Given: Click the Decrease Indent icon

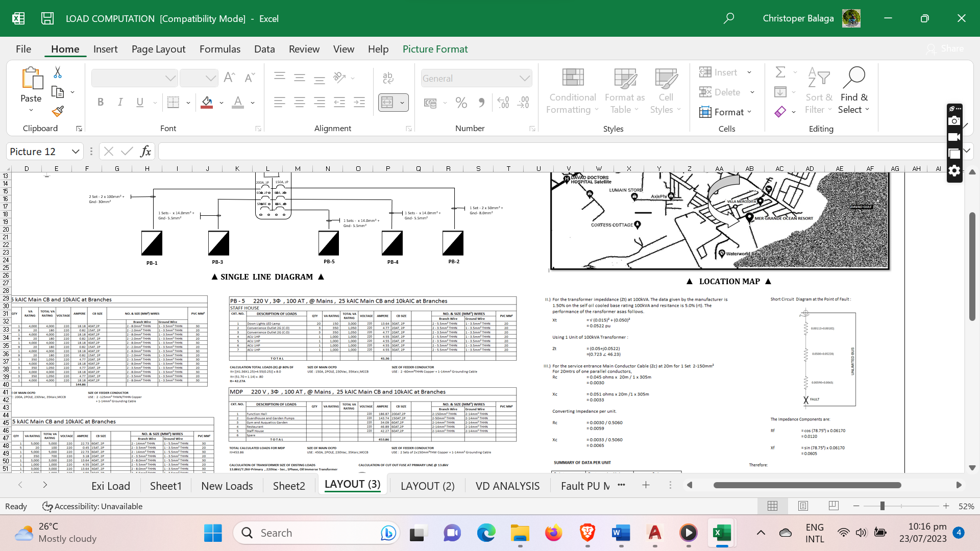Looking at the screenshot, I should pos(339,102).
